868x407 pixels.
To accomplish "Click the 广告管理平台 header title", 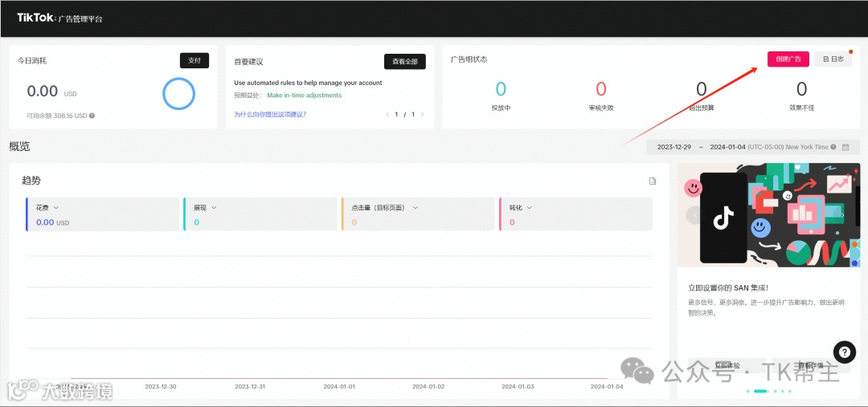I will 81,18.
